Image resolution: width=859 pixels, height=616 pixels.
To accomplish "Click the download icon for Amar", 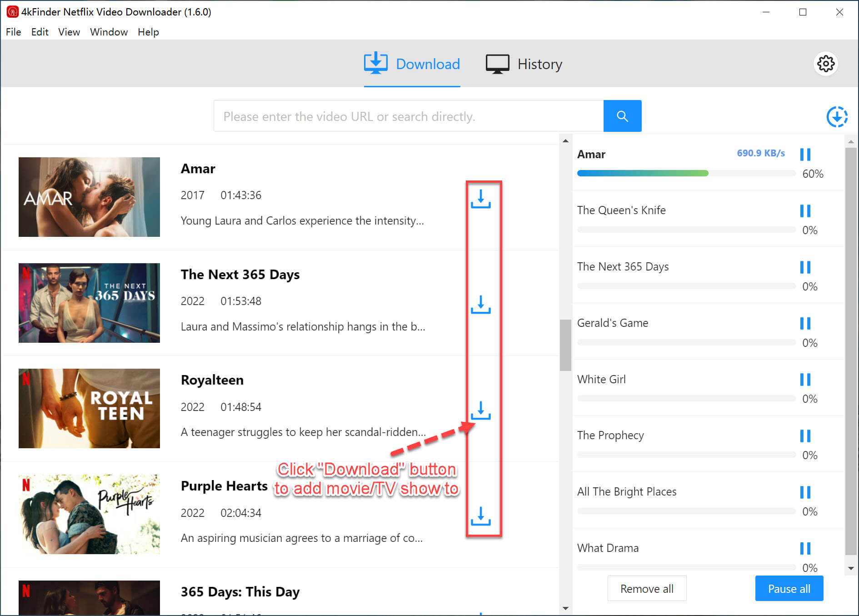I will [480, 199].
